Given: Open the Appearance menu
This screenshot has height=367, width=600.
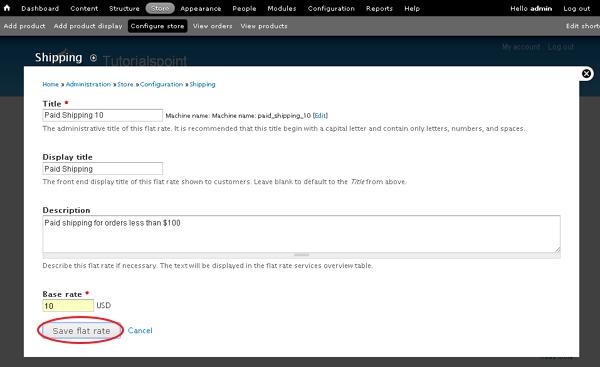Looking at the screenshot, I should click(201, 8).
